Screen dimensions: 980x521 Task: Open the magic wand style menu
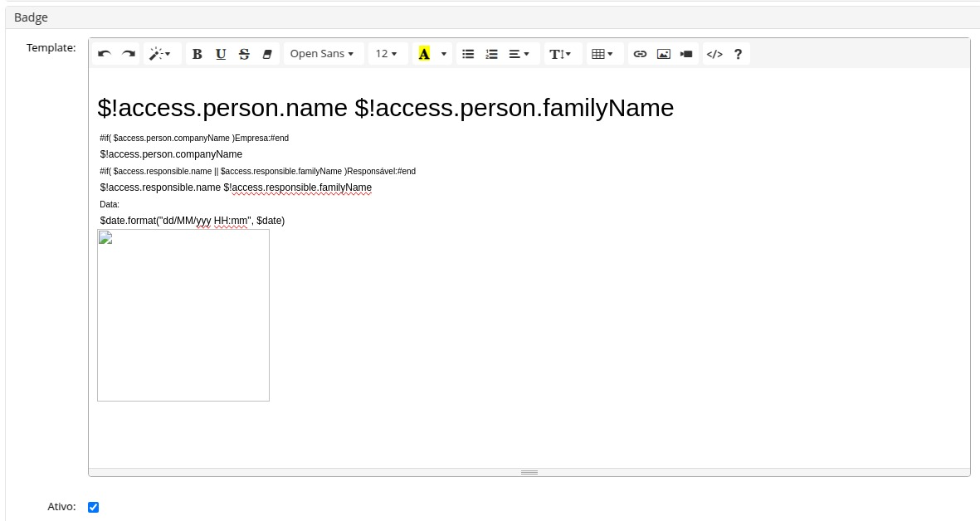[159, 54]
